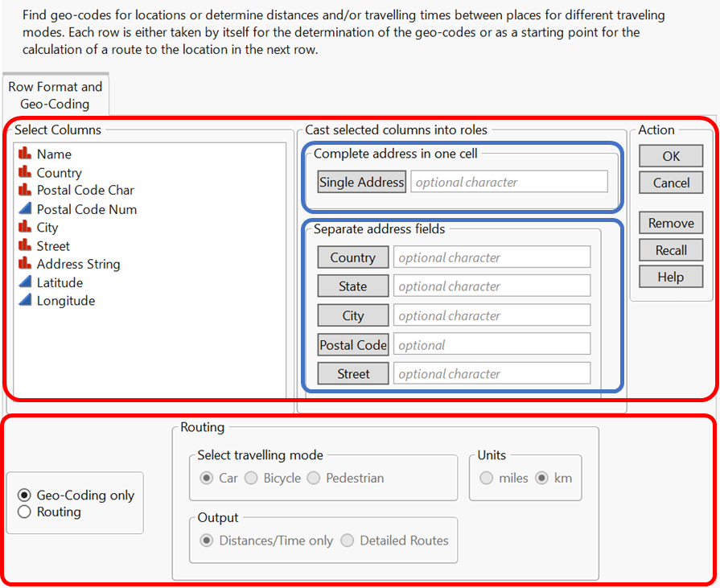
Task: Click the red bar icon for Postal Code Char
Action: [25, 191]
